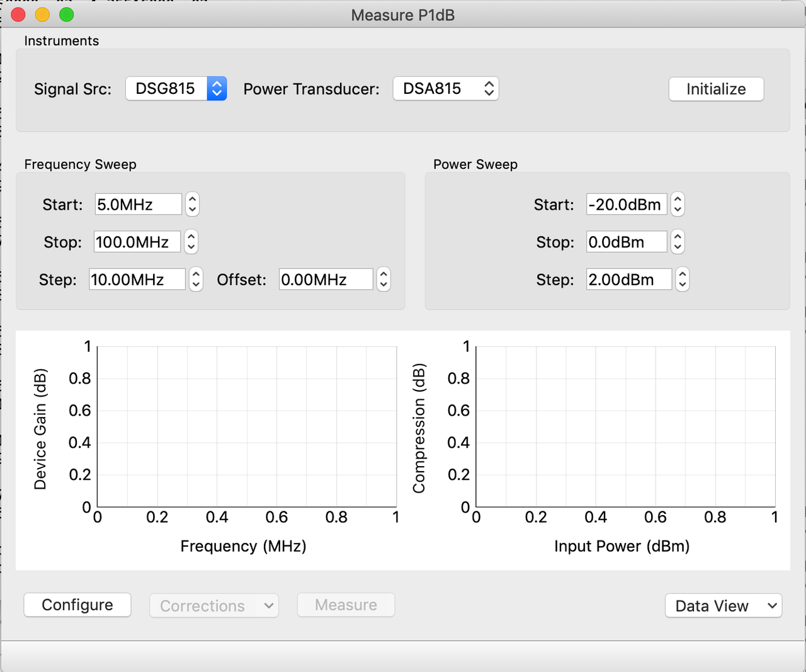The height and width of the screenshot is (672, 806).
Task: Click the Measure P1dB window title
Action: [x=403, y=15]
